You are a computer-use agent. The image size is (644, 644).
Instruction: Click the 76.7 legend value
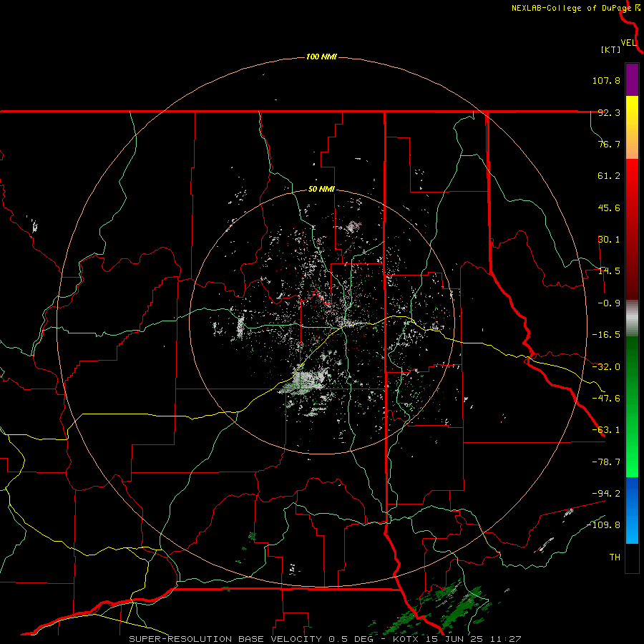(x=609, y=144)
